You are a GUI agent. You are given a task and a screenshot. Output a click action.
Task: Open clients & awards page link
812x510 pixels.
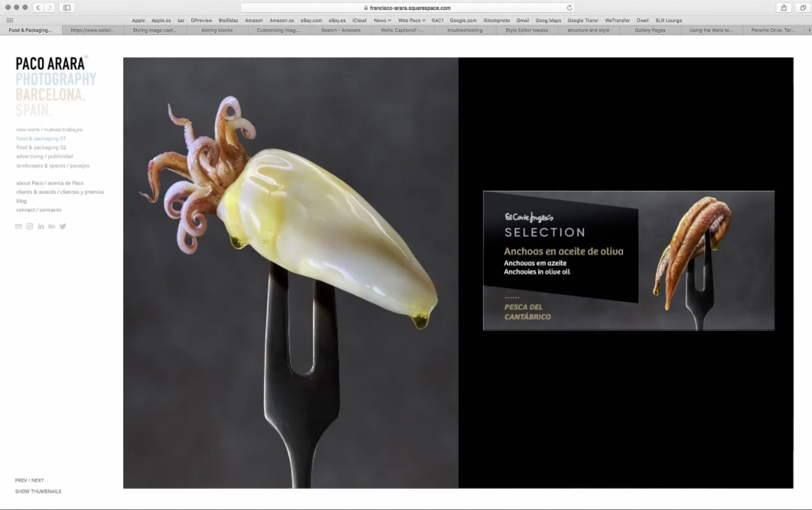(x=60, y=192)
